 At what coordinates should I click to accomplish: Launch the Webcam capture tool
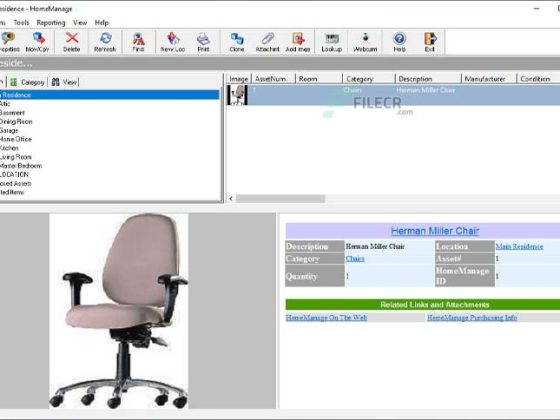(x=365, y=42)
